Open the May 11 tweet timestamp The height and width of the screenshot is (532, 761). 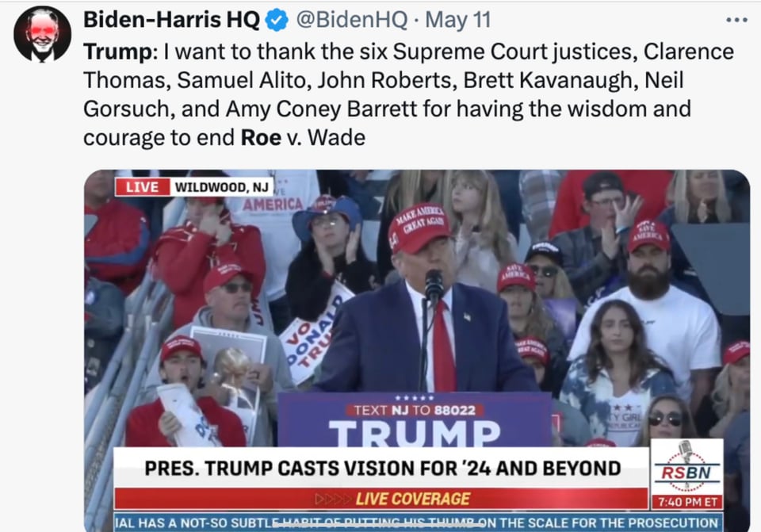pos(458,20)
